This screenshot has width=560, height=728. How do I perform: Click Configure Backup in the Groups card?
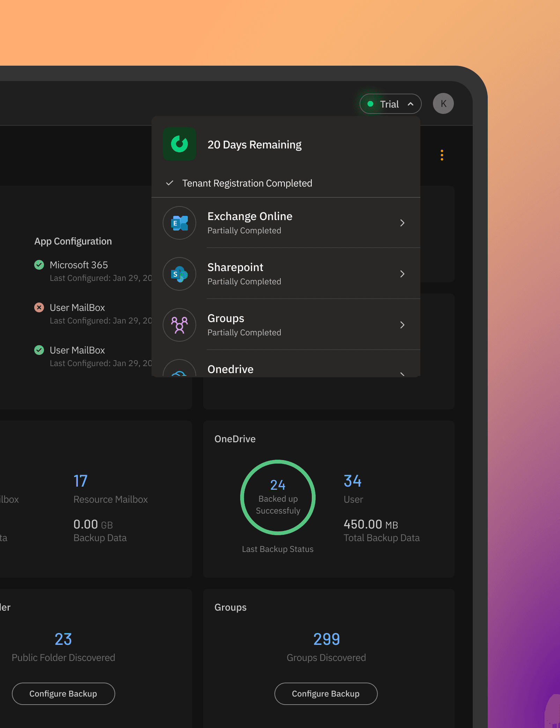[325, 693]
